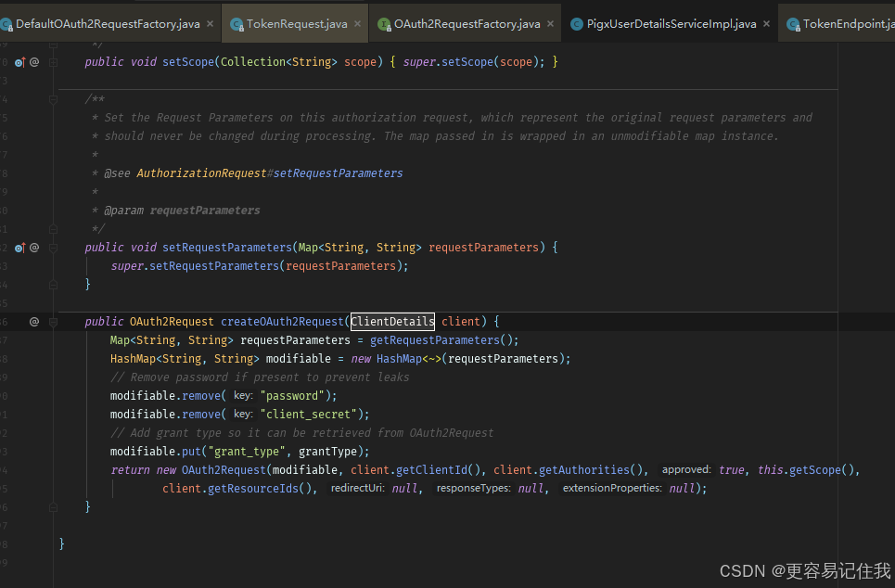Click the grantType variable
Image resolution: width=895 pixels, height=588 pixels.
coord(327,452)
